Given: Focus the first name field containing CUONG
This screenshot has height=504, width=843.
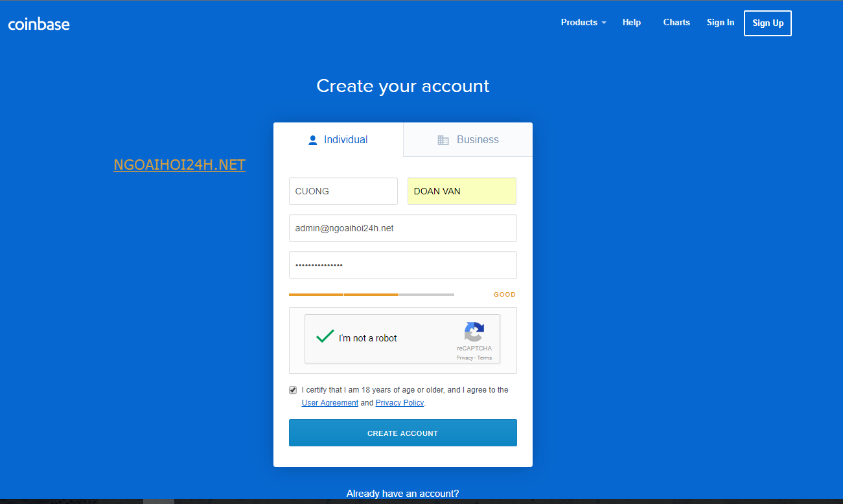Looking at the screenshot, I should [x=343, y=191].
